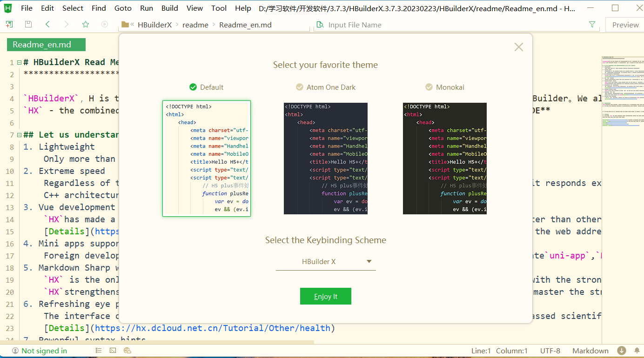The width and height of the screenshot is (644, 358).
Task: Click the breadcrumb collapse chevrons before HBuilderX
Action: [133, 25]
